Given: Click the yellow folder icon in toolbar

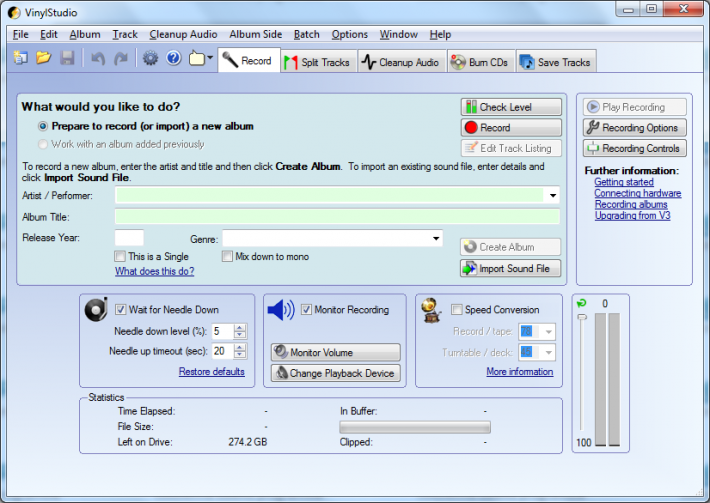Looking at the screenshot, I should (x=197, y=58).
